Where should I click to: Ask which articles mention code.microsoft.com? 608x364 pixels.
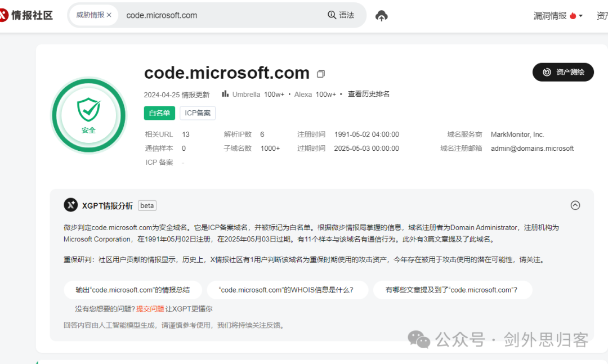coord(452,290)
